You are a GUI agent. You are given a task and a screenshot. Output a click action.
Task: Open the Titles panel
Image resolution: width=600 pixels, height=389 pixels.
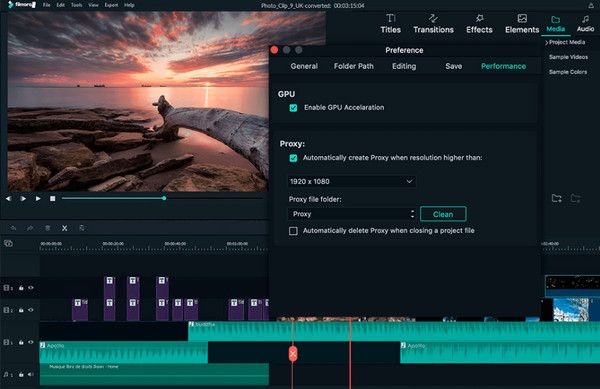click(390, 24)
